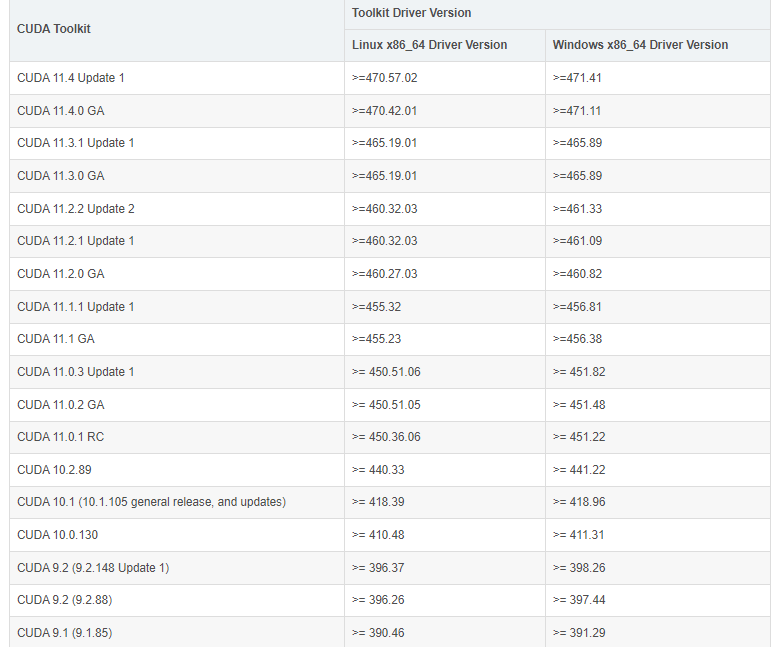Image resolution: width=773 pixels, height=647 pixels.
Task: Click the CUDA 11.2.2 Update 2 row label
Action: click(x=75, y=209)
